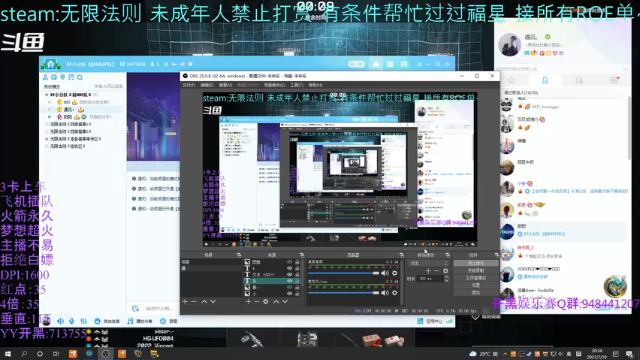Expand YY channel 四排赛事1
This screenshot has width=640, height=360.
point(47,124)
